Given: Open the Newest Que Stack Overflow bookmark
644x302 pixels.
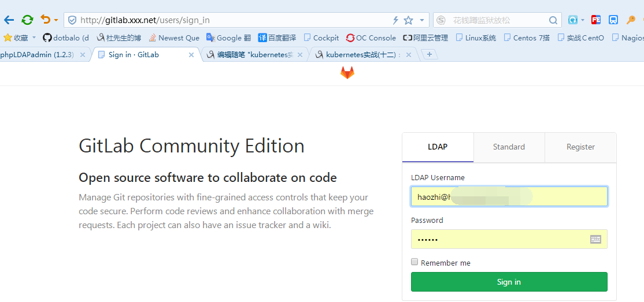Looking at the screenshot, I should point(174,38).
